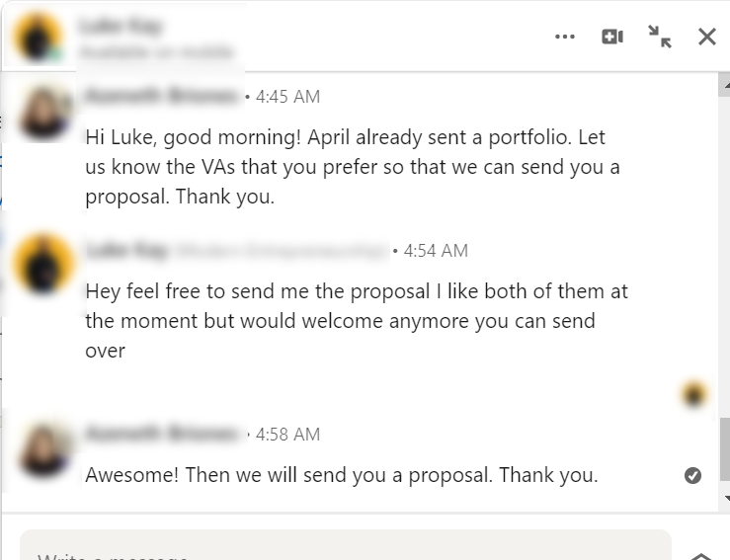Select the 'Awesome! Then we will send' message
The image size is (730, 560).
[341, 475]
